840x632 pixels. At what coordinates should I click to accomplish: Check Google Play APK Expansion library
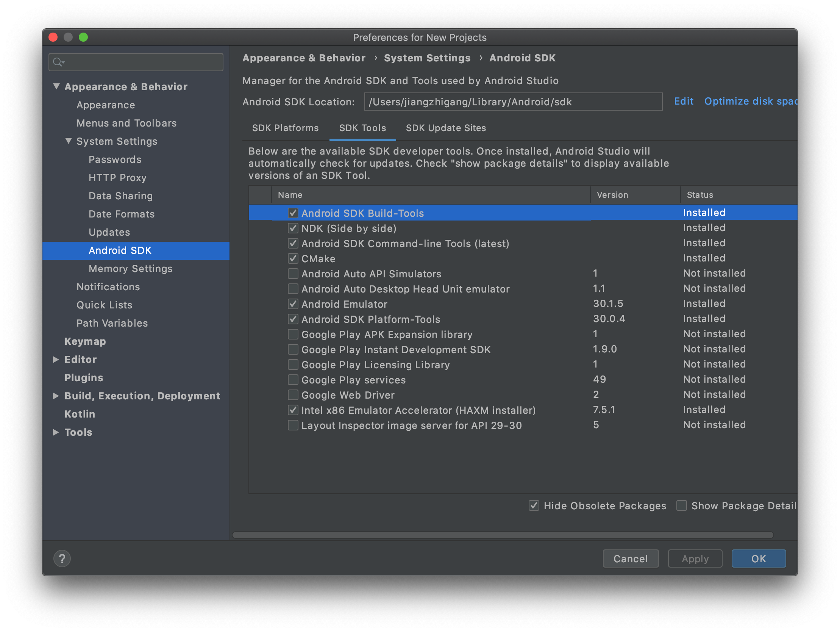[x=293, y=335]
